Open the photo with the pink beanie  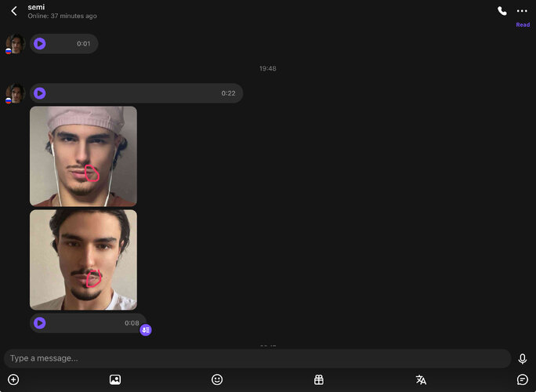click(83, 156)
